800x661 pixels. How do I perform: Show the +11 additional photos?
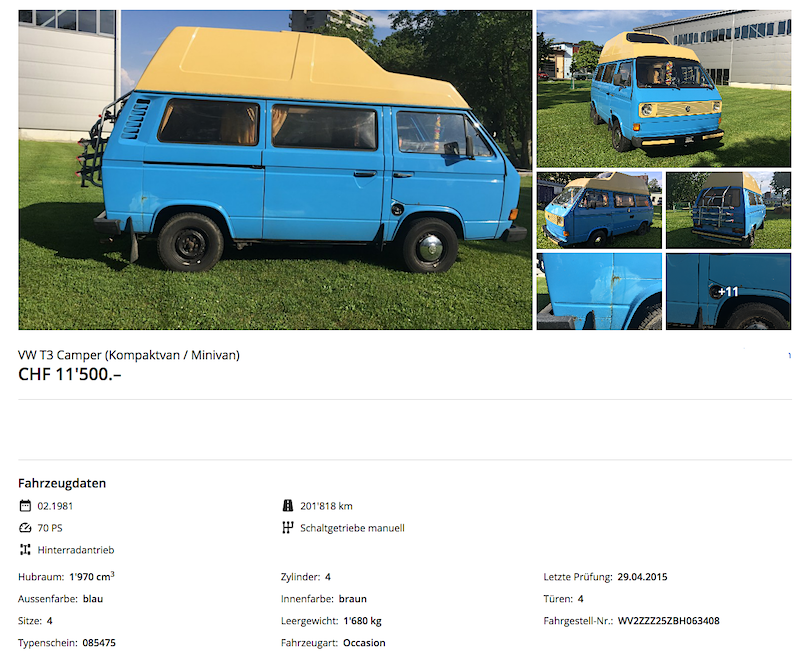[729, 291]
